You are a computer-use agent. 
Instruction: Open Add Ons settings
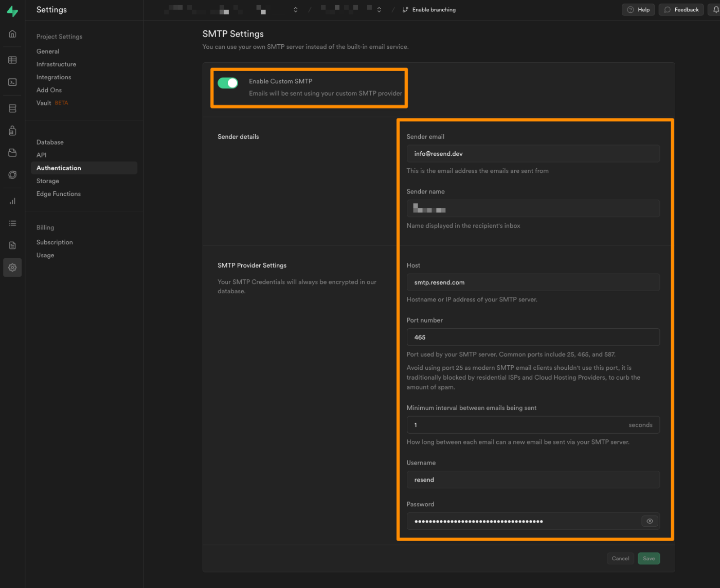[x=49, y=90]
